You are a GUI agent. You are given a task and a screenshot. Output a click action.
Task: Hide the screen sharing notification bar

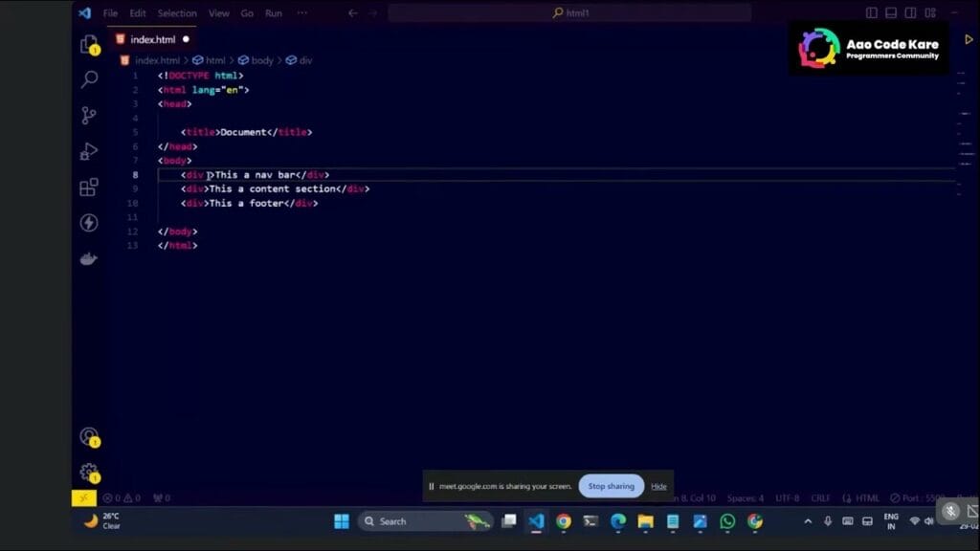point(658,486)
